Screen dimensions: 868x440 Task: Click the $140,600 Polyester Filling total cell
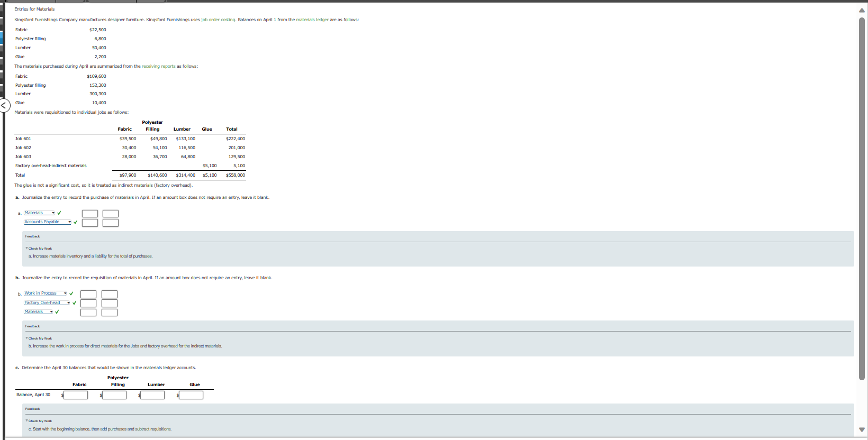[x=157, y=175]
